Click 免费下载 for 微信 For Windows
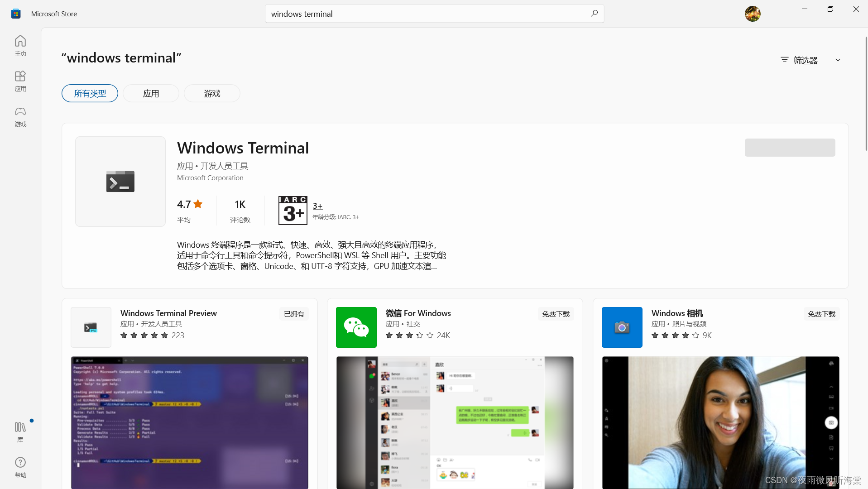This screenshot has width=868, height=489. tap(556, 314)
